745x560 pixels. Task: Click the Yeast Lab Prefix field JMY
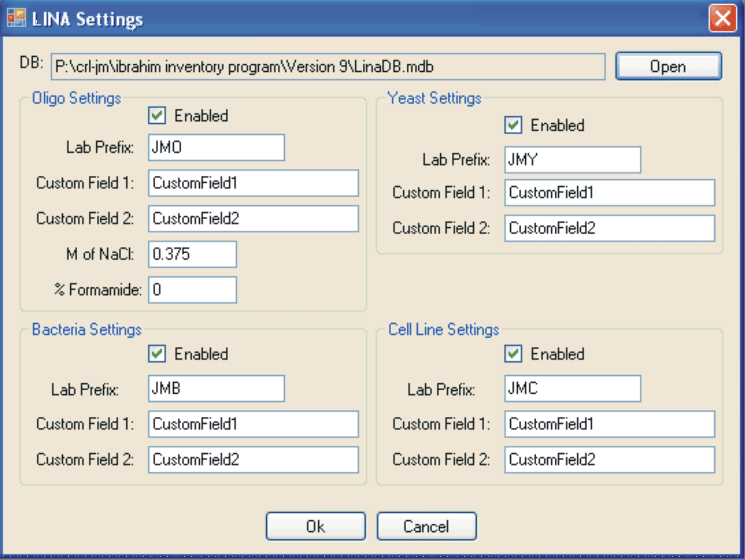coord(572,160)
